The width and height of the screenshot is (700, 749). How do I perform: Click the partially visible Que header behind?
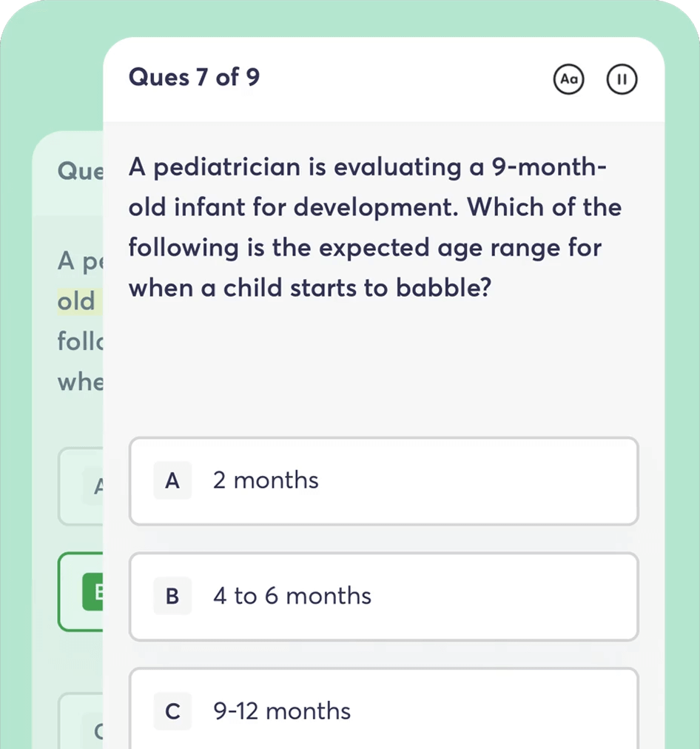coord(81,171)
